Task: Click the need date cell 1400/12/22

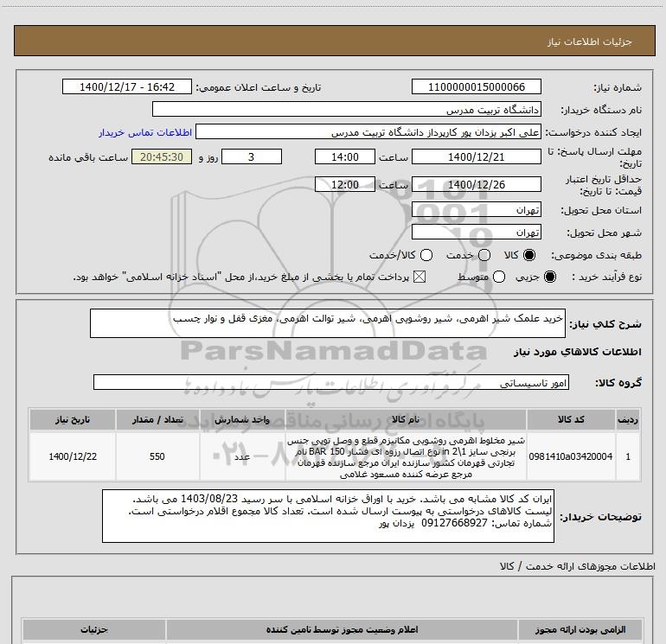Action: point(72,456)
